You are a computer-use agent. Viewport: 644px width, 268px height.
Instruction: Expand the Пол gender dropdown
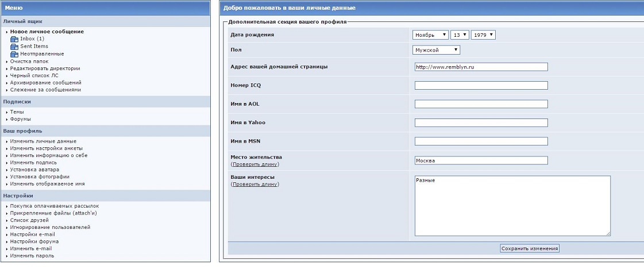click(x=437, y=50)
